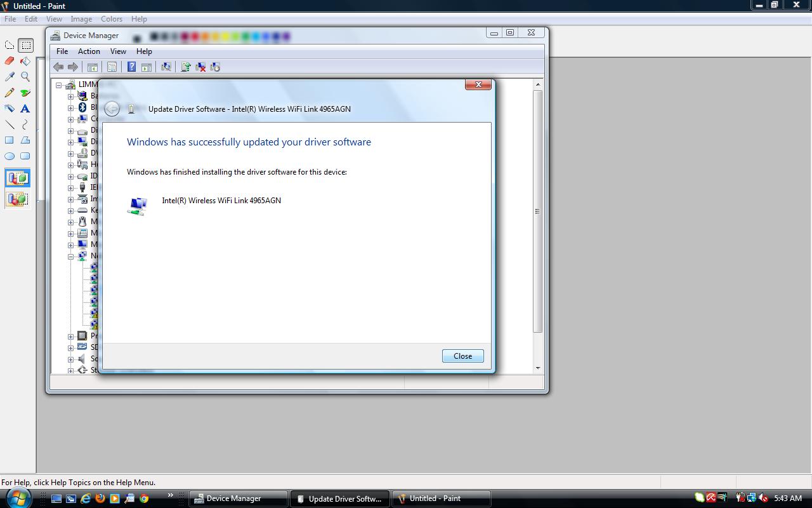The image size is (812, 508).
Task: Click Update Driver Software toolbar icon
Action: 186,67
